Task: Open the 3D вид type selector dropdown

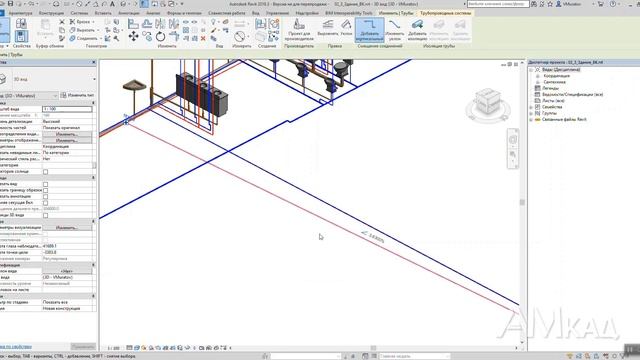Action: click(94, 79)
